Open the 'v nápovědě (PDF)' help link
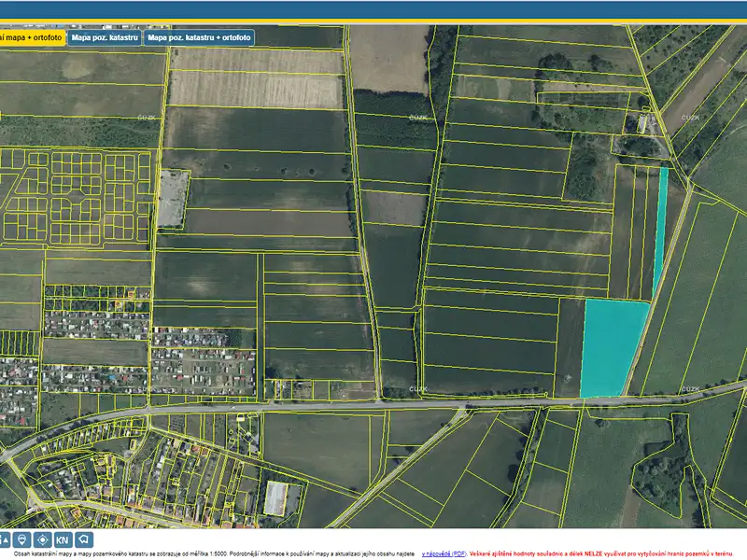Image resolution: width=747 pixels, height=560 pixels. click(443, 553)
